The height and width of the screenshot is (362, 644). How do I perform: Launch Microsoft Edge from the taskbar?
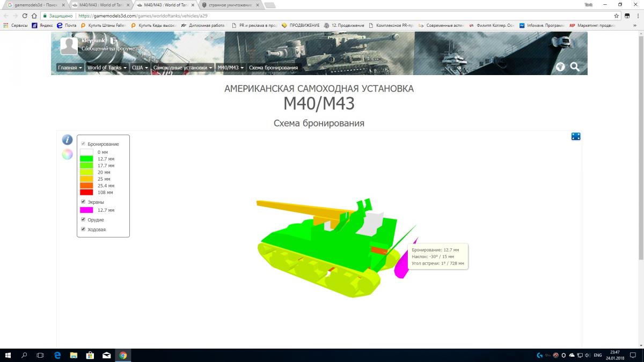click(57, 355)
